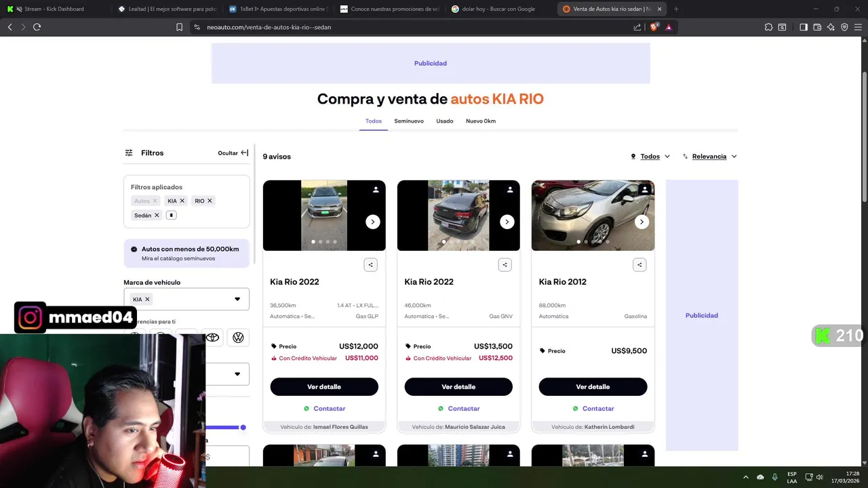Show next photo of Mauricio Salazar listing
The height and width of the screenshot is (488, 868).
coord(507,222)
